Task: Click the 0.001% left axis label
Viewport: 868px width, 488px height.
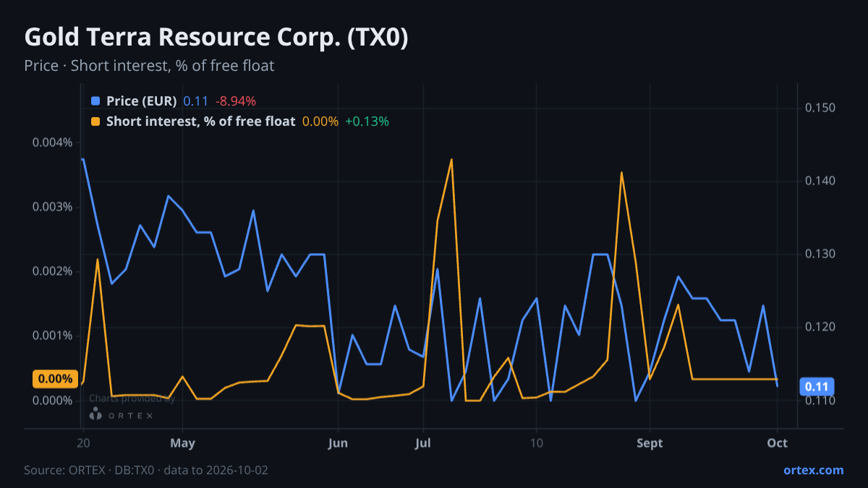Action: tap(52, 335)
